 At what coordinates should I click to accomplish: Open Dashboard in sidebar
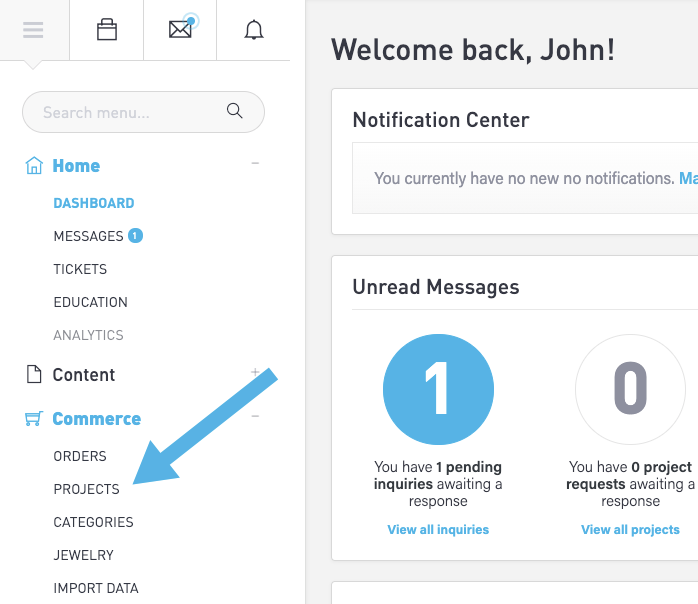93,203
